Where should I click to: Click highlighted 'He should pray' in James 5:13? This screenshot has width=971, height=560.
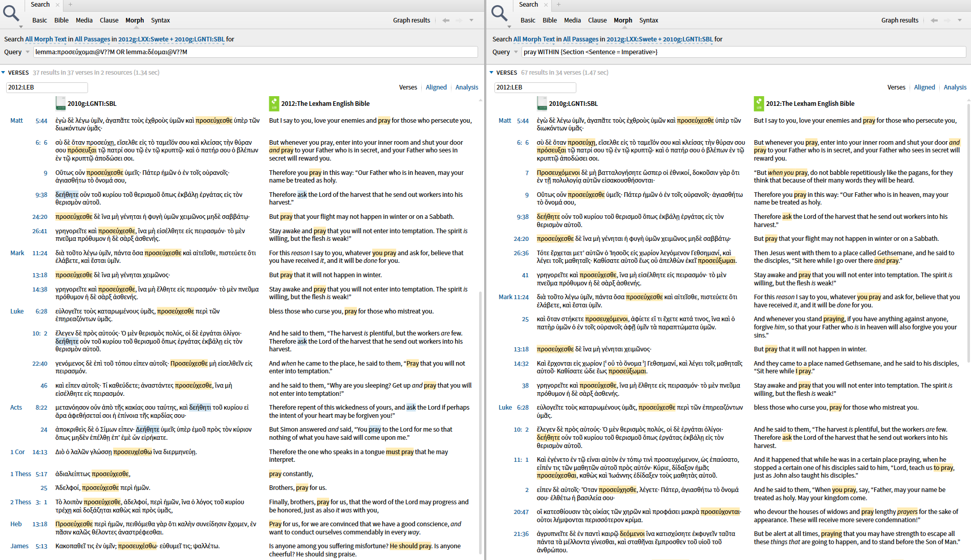click(411, 546)
